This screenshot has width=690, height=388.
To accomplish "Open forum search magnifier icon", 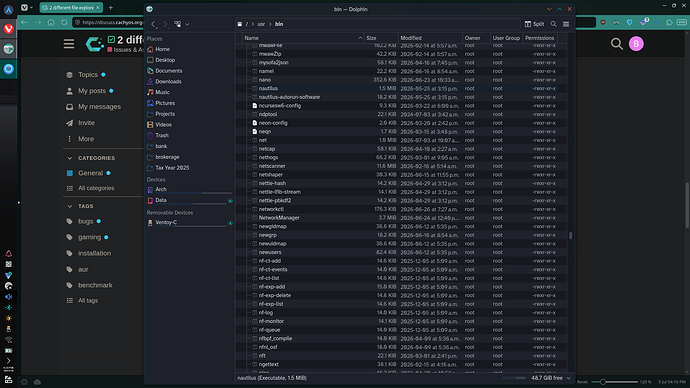I will pyautogui.click(x=617, y=44).
